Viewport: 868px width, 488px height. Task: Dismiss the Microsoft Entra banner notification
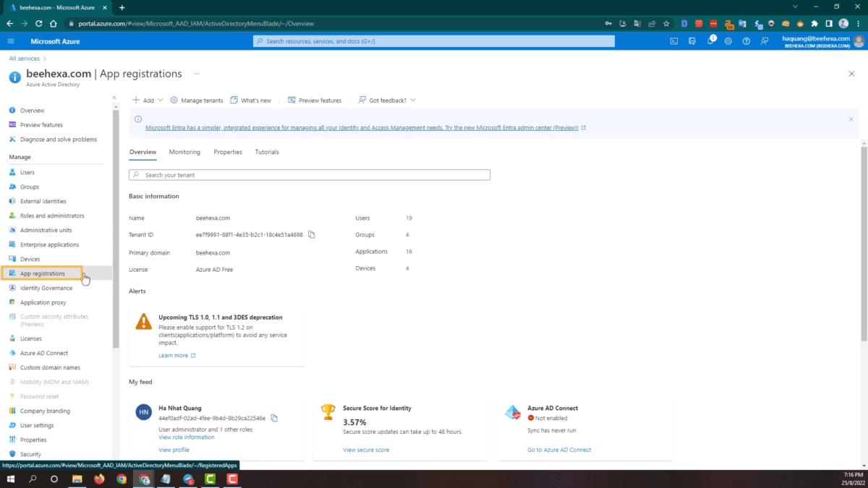point(851,119)
